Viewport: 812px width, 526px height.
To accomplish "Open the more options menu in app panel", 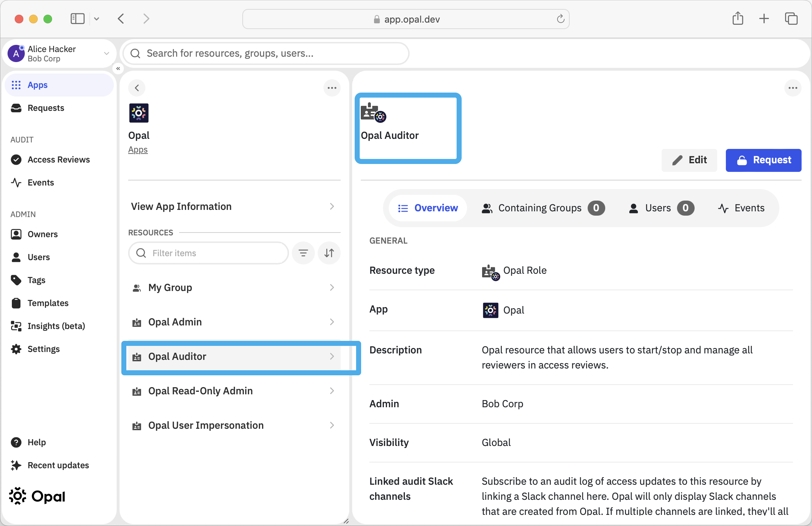I will coord(332,88).
